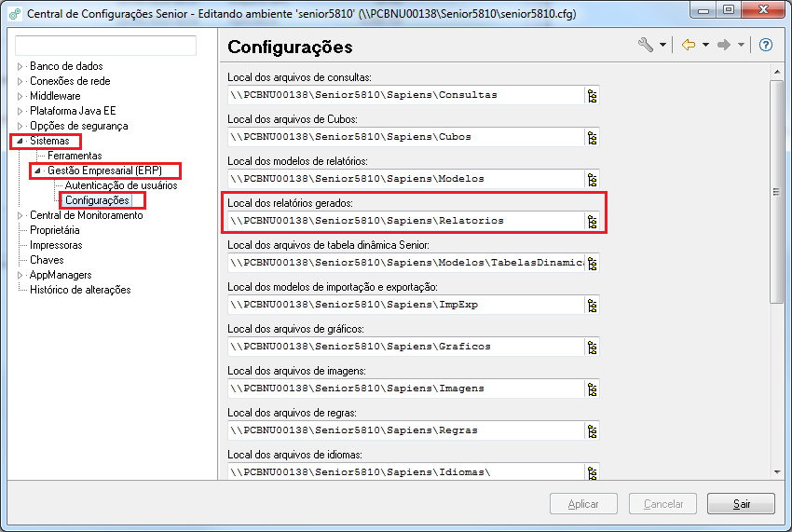Click the search field above the tree
The width and height of the screenshot is (792, 532).
[106, 46]
